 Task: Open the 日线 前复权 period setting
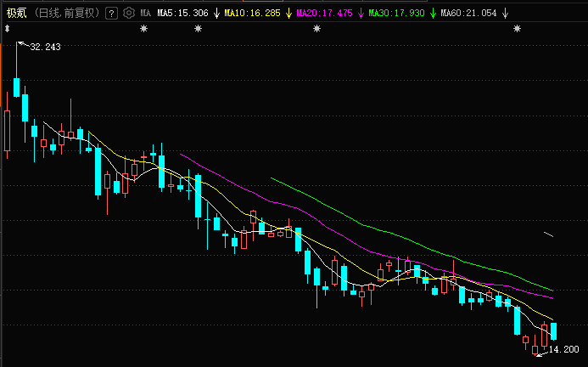pos(67,14)
